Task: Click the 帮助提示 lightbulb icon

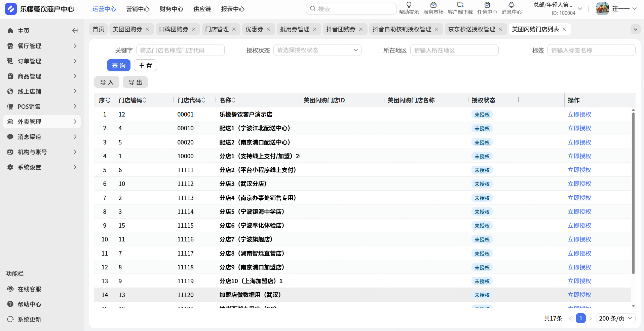Action: 409,5
